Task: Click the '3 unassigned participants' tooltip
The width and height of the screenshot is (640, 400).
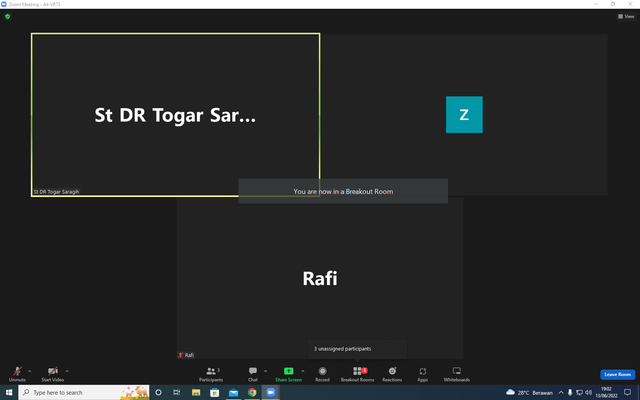Action: [x=357, y=349]
